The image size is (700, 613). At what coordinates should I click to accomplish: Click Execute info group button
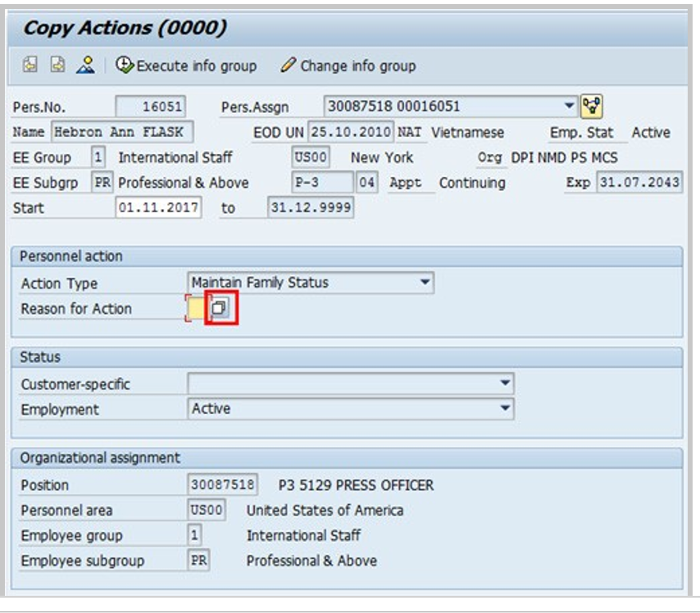tap(186, 66)
